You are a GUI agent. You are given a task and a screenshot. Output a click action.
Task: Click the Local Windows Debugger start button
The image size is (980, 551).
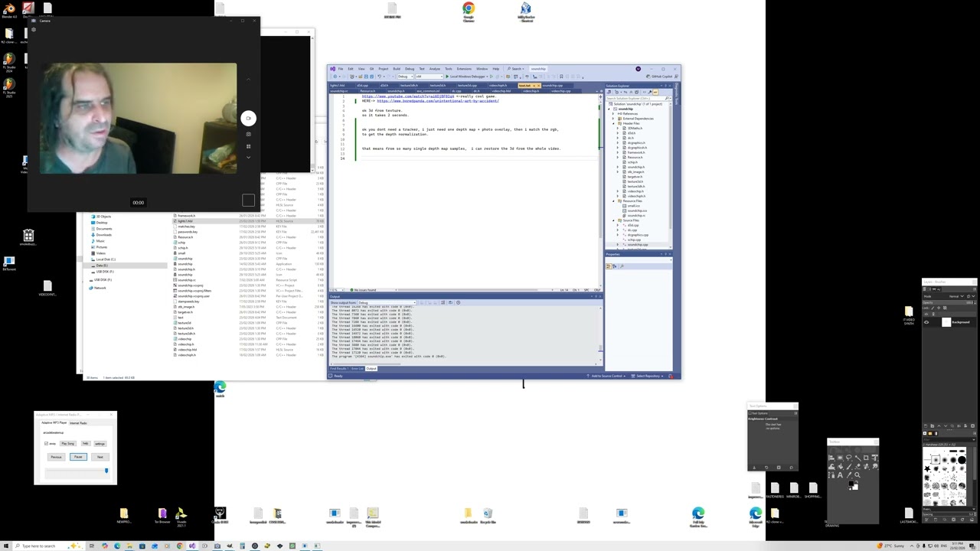pos(466,77)
